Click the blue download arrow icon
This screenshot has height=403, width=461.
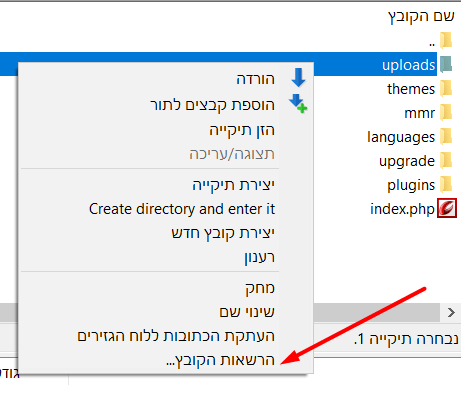[x=298, y=78]
